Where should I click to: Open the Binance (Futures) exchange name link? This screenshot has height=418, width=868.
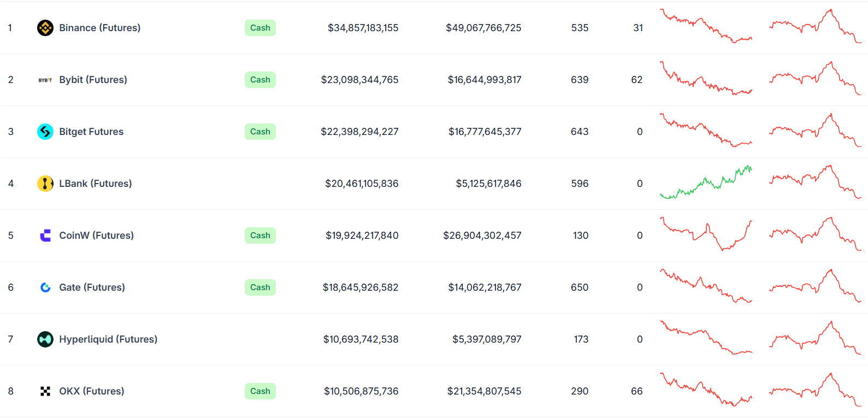99,28
